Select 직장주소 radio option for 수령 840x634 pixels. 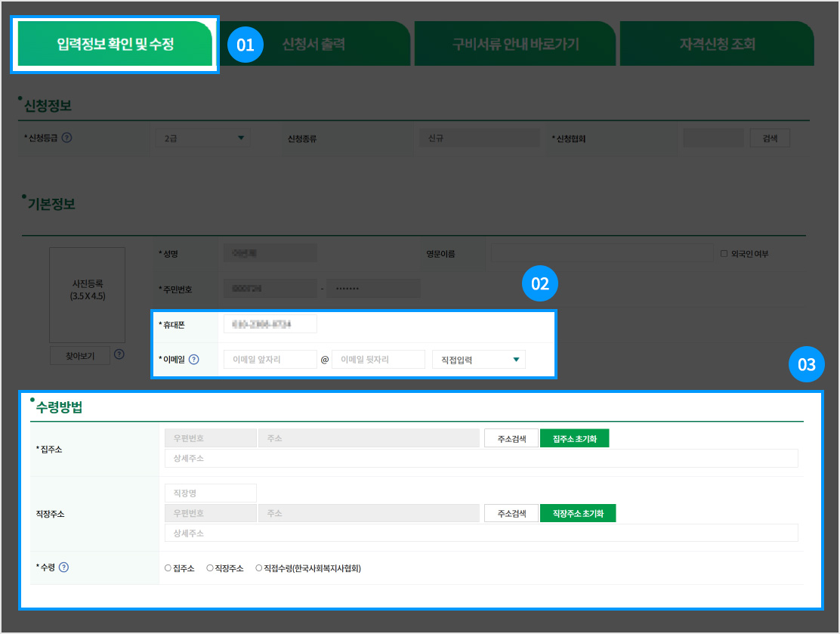(x=210, y=568)
